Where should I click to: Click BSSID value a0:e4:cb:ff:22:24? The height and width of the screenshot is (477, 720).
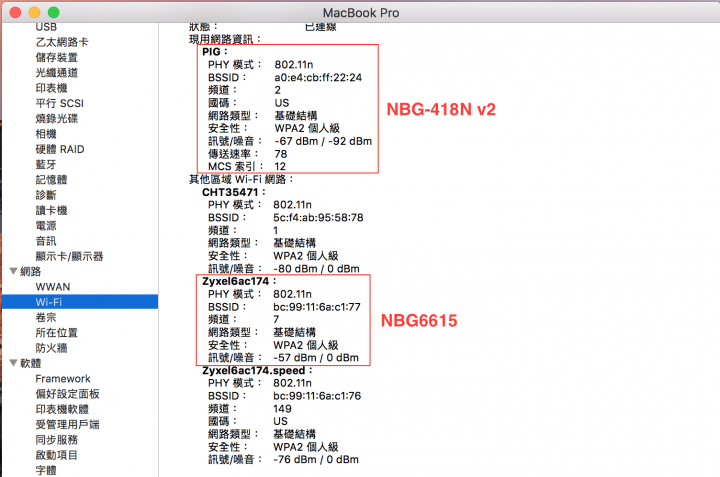click(x=318, y=77)
